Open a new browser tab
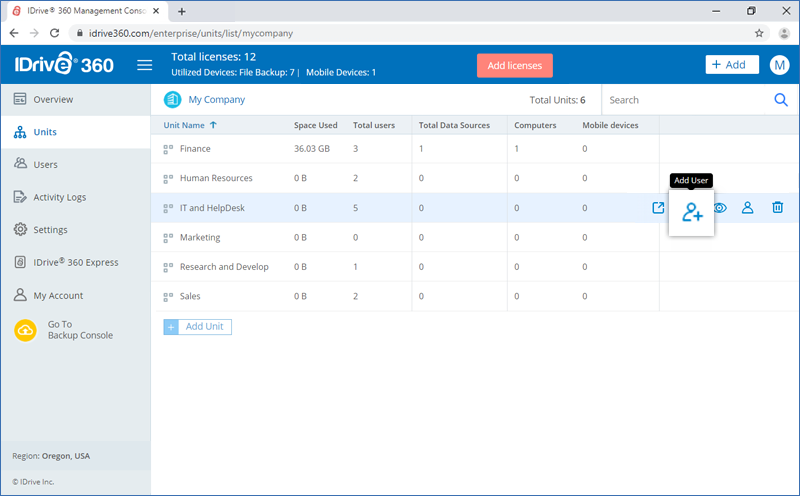This screenshot has width=800, height=496. pyautogui.click(x=182, y=11)
